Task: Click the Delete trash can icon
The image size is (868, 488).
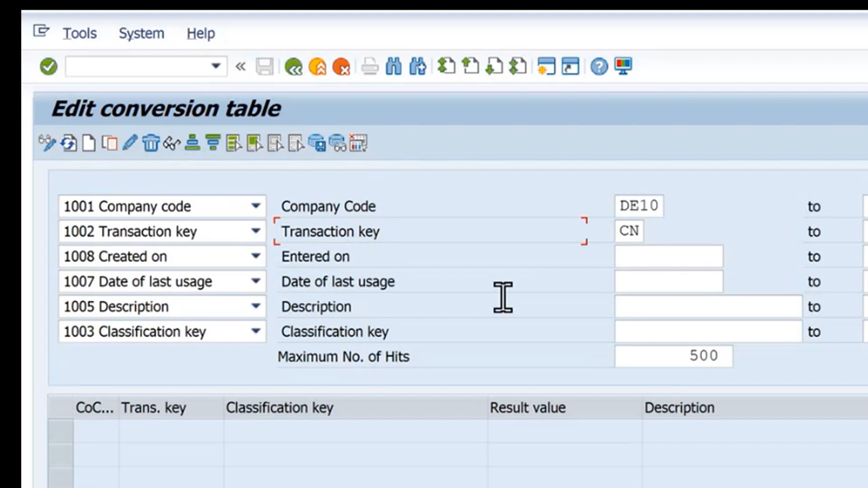Action: click(x=151, y=143)
